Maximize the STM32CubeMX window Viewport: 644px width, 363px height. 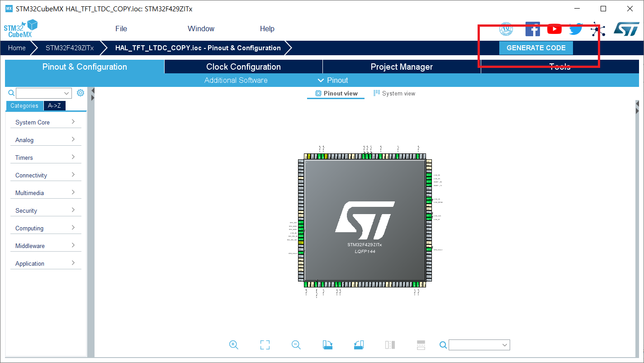[x=603, y=9]
